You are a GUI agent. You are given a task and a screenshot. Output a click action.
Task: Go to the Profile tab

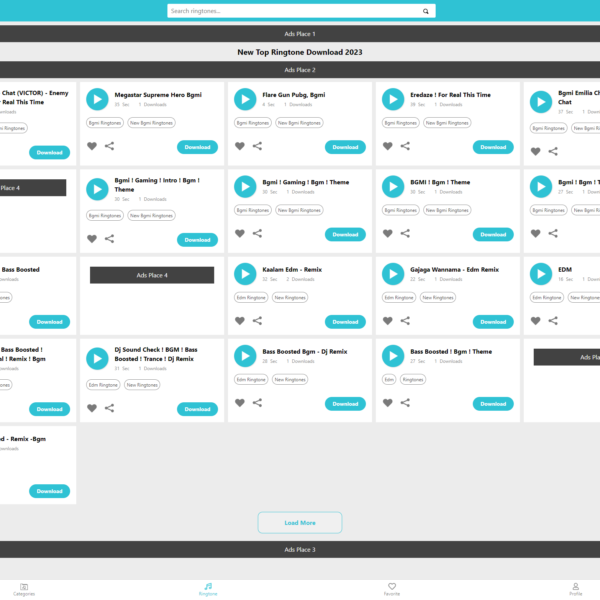(576, 589)
